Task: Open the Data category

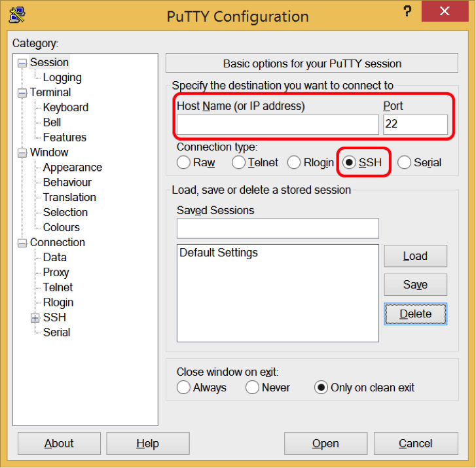Action: click(54, 257)
